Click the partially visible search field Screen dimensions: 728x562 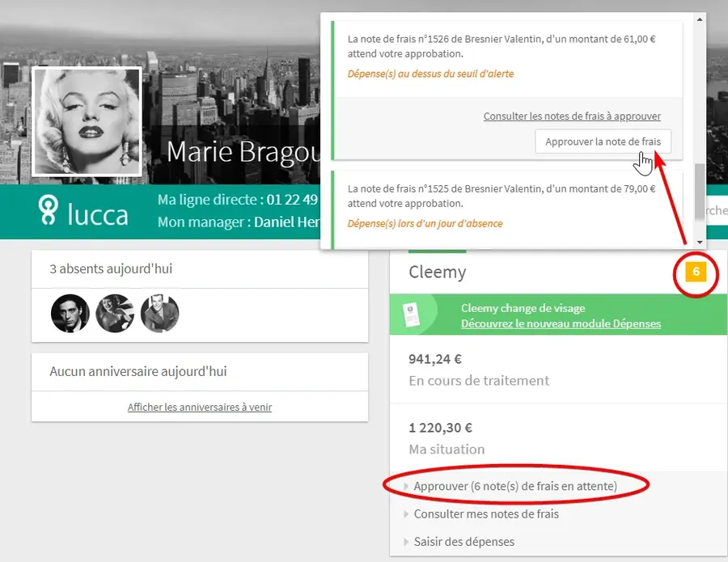point(717,211)
